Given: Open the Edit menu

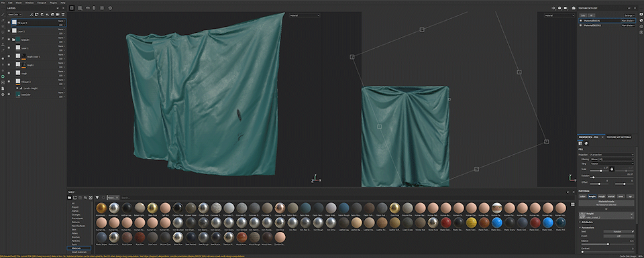Looking at the screenshot, I should pos(10,3).
